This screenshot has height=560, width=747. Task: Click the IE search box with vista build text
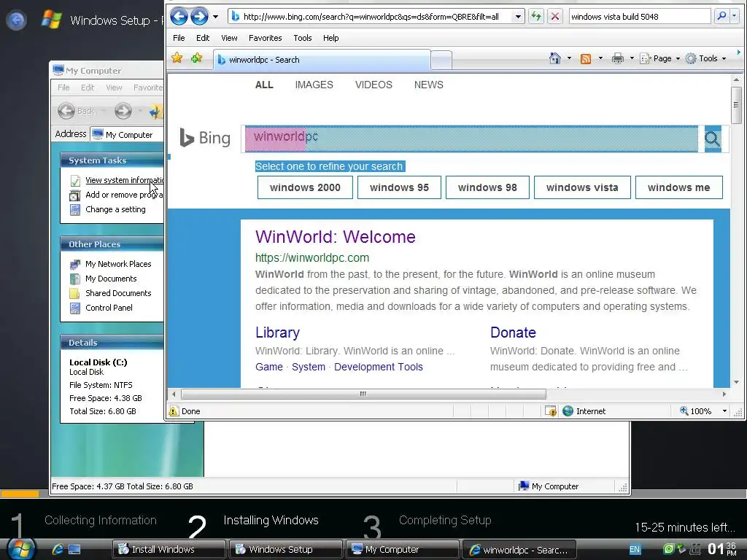coord(640,17)
